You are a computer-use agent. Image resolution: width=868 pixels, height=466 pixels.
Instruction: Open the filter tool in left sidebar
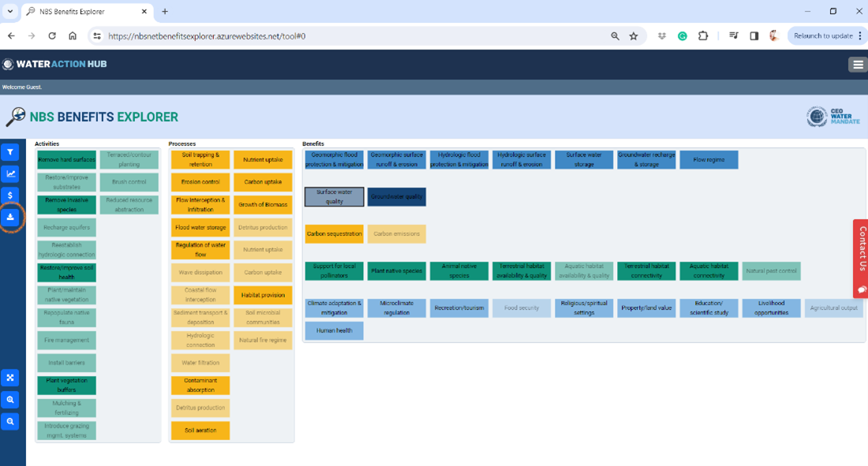(x=10, y=152)
